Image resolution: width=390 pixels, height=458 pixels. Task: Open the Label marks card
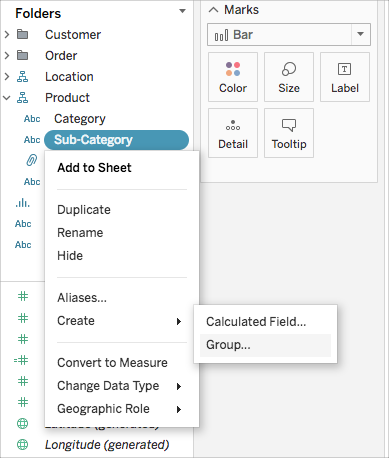[345, 77]
